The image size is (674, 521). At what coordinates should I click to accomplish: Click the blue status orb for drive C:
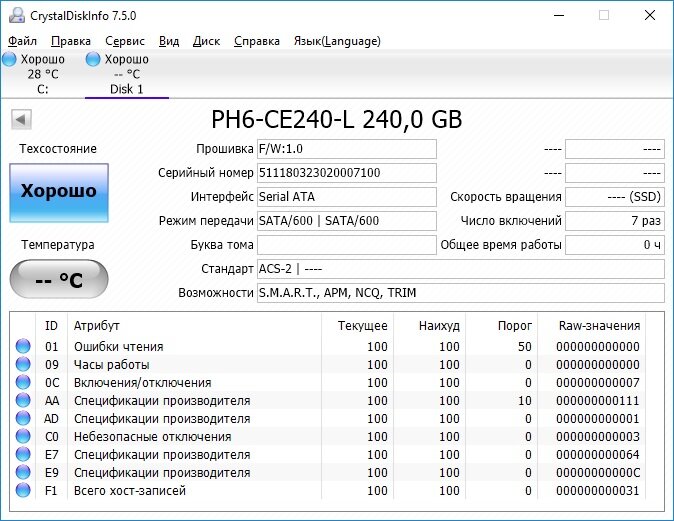pos(9,59)
